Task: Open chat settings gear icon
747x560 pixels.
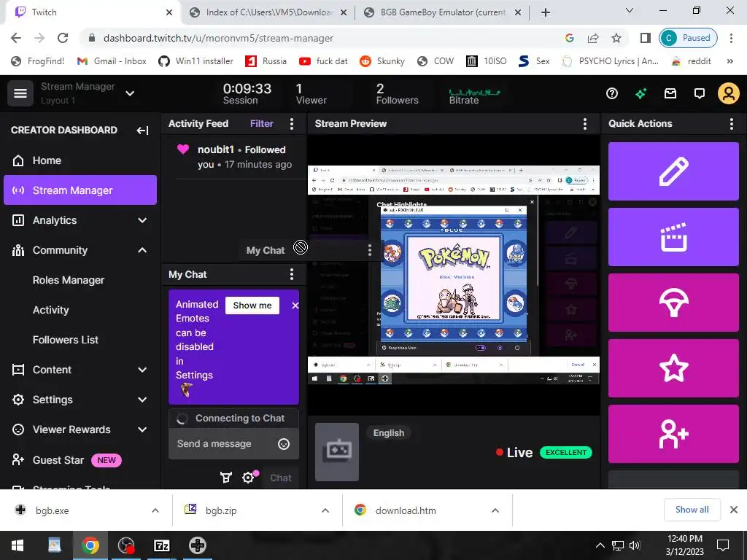Action: (248, 477)
